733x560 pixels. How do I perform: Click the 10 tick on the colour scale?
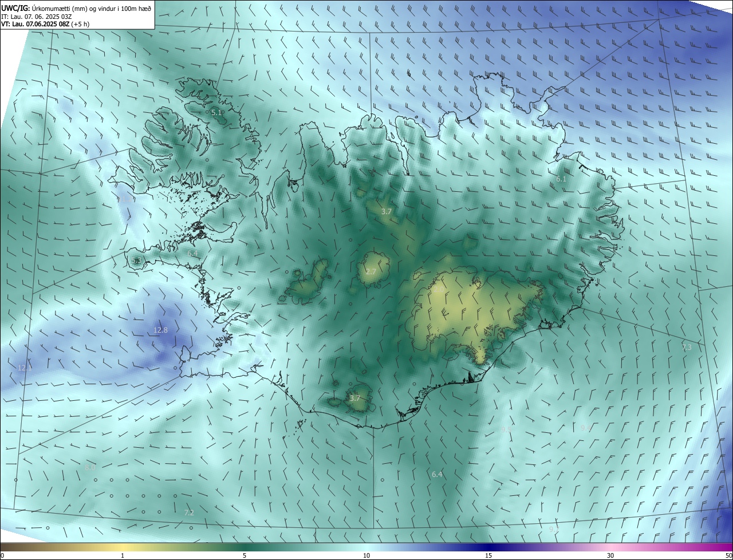366,555
